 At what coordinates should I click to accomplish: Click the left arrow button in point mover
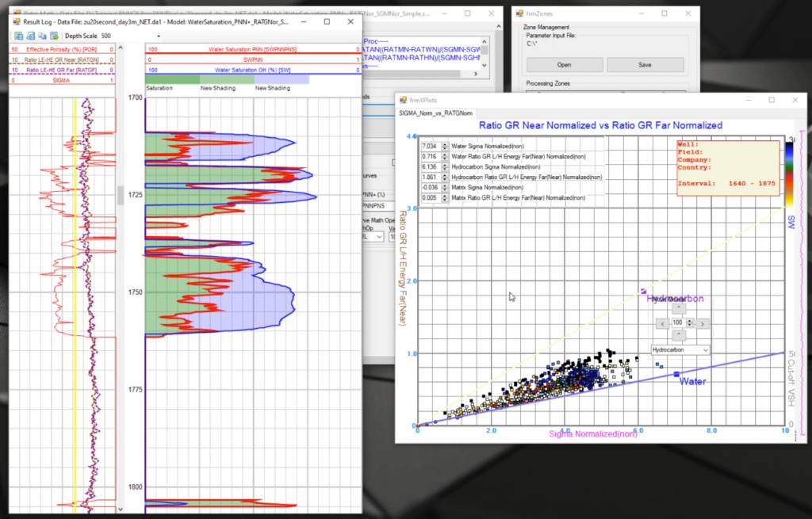pos(662,323)
